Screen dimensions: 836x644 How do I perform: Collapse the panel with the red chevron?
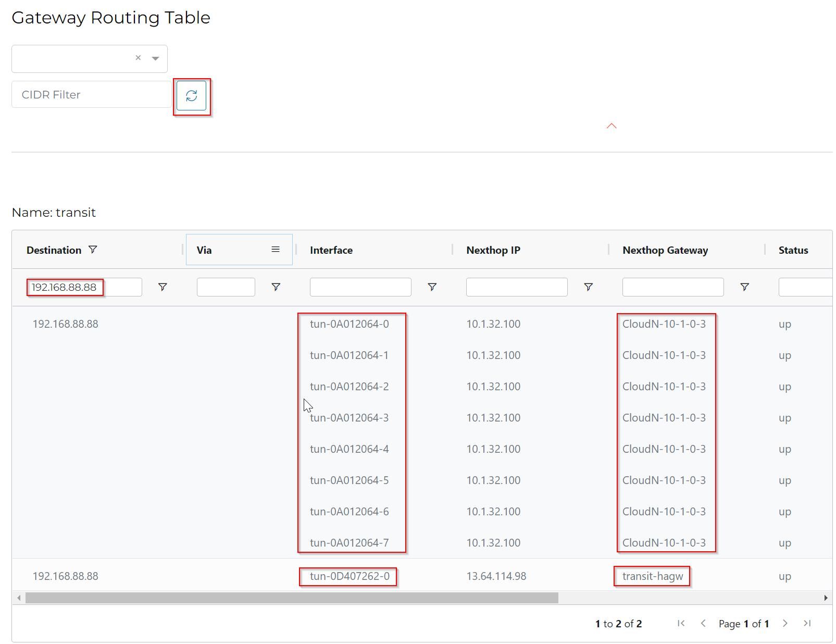[x=612, y=126]
